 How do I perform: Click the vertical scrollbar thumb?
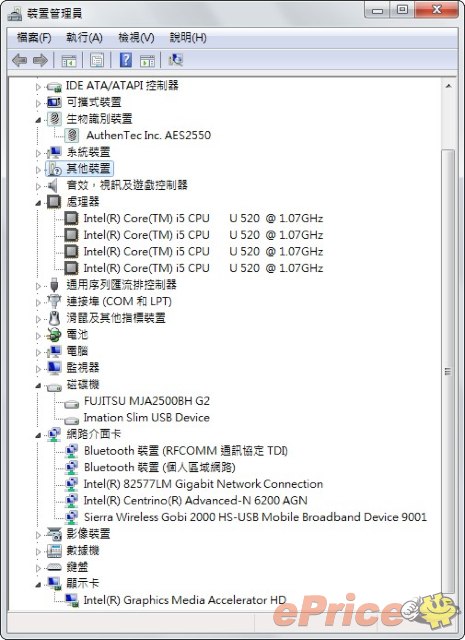point(448,371)
